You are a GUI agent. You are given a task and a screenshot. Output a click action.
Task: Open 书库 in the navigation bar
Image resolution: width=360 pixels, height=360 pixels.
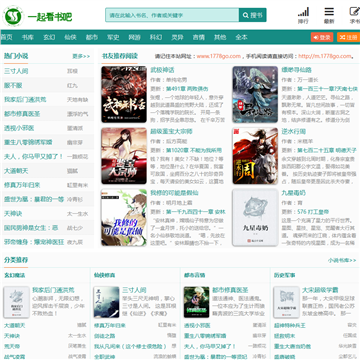tap(28, 37)
